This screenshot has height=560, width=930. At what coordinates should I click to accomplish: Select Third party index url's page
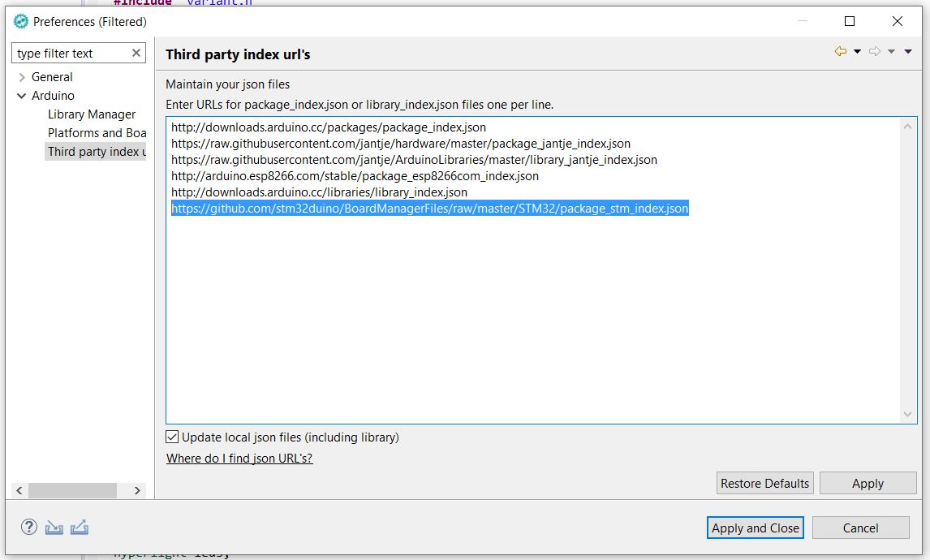[x=96, y=152]
